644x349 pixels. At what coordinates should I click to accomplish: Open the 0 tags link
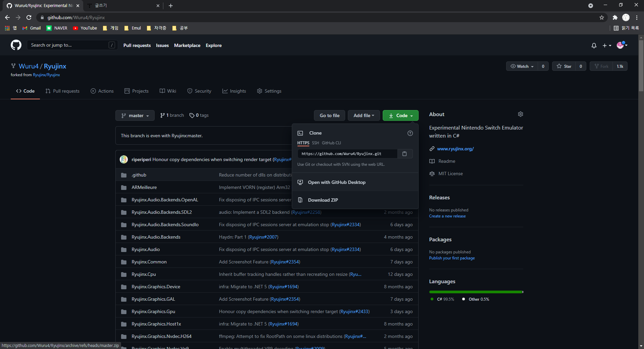coord(199,115)
